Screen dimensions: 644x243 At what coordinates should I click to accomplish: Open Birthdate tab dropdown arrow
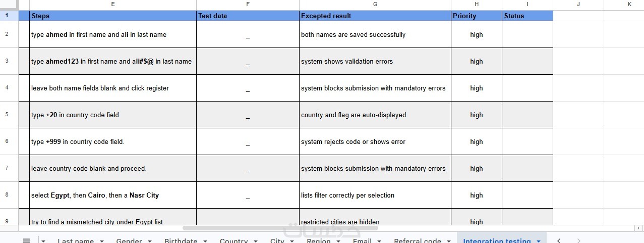pyautogui.click(x=205, y=241)
